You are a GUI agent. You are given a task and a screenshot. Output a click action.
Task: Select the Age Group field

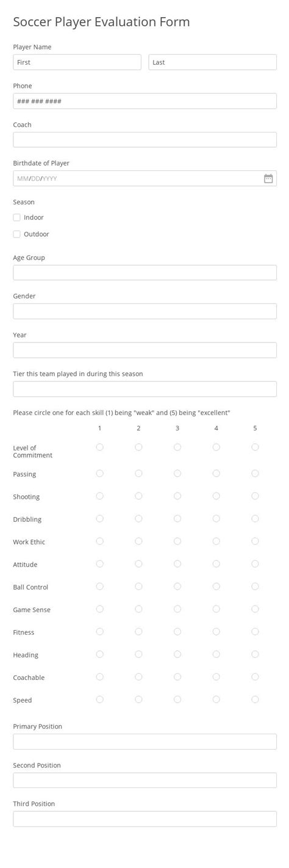pyautogui.click(x=145, y=273)
